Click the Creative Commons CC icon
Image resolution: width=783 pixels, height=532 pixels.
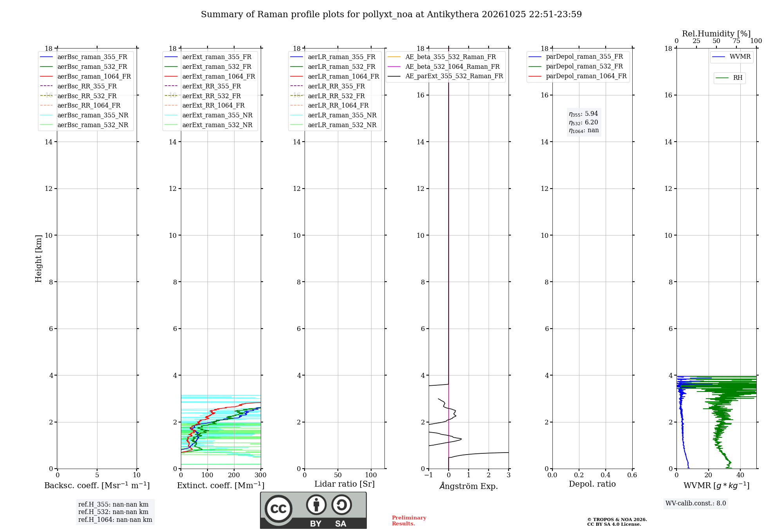(x=278, y=509)
